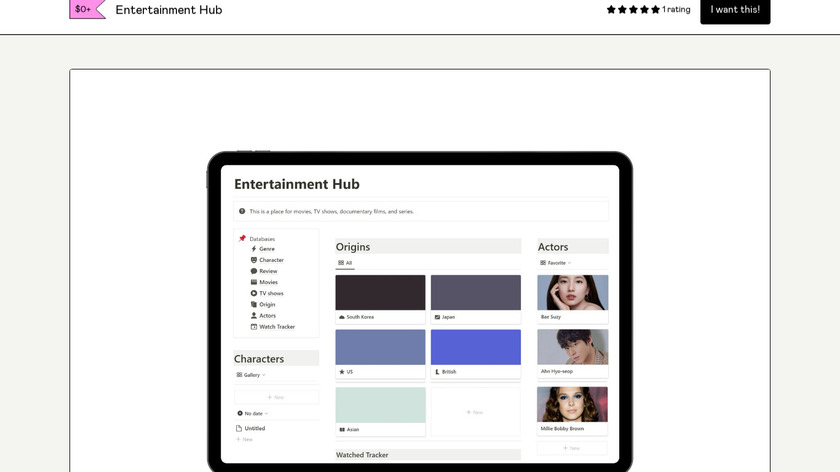Click the + New card in Origins gallery
Screen dimensions: 840x472
[475, 412]
